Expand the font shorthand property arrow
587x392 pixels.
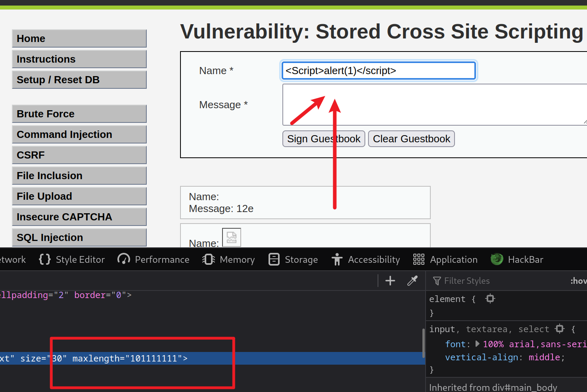pos(478,344)
